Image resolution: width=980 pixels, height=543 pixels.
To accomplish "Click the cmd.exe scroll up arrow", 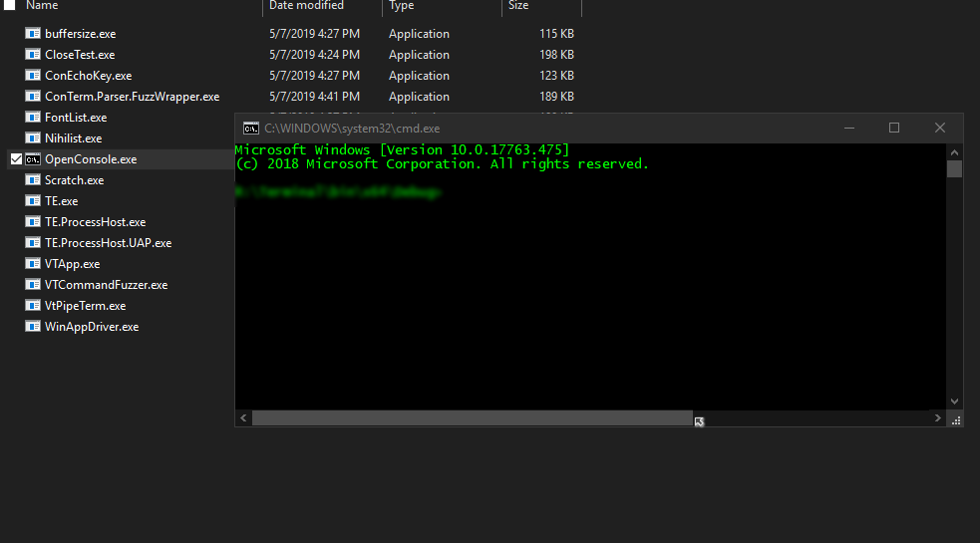I will (954, 152).
